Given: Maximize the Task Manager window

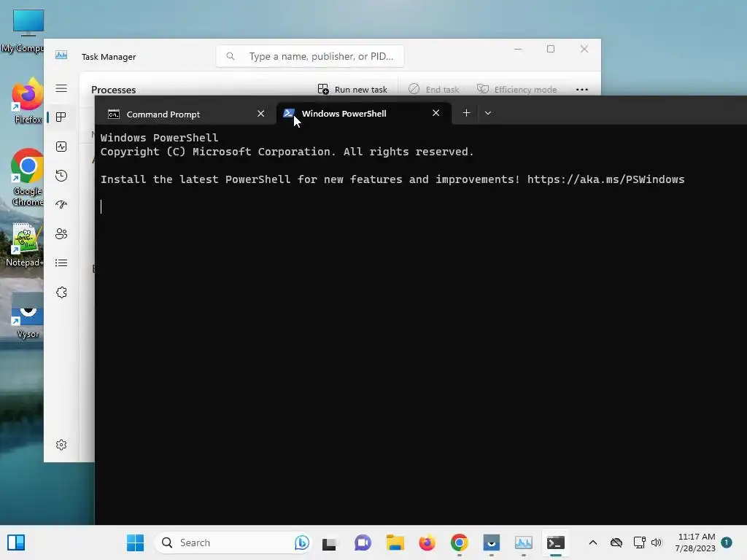Looking at the screenshot, I should [x=551, y=49].
